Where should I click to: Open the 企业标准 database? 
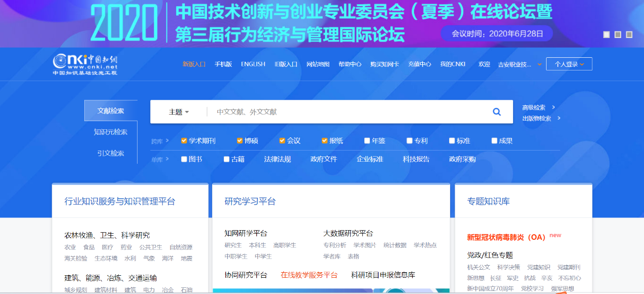(x=370, y=159)
